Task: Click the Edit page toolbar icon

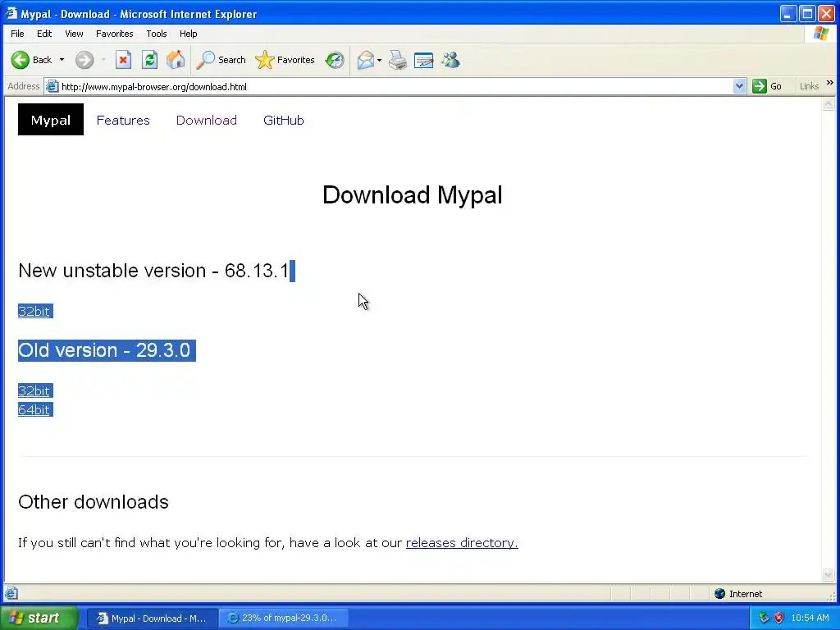Action: click(x=423, y=60)
